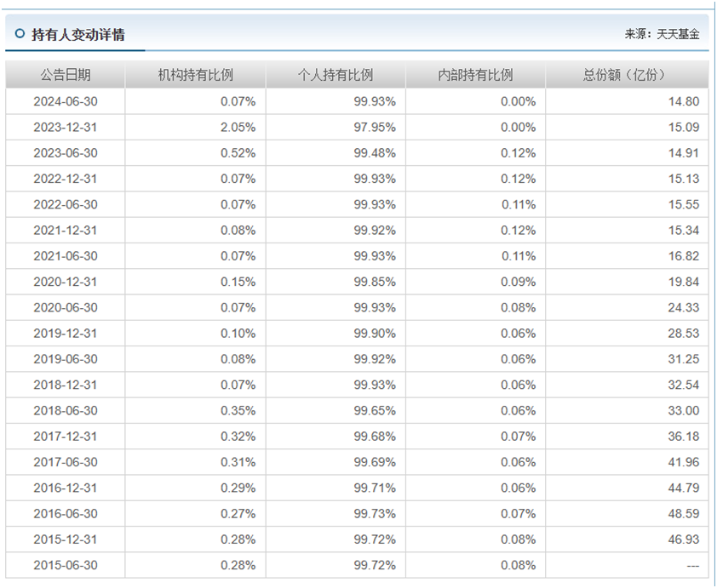
Task: Click the date cell 2022-06-30
Action: tap(66, 204)
